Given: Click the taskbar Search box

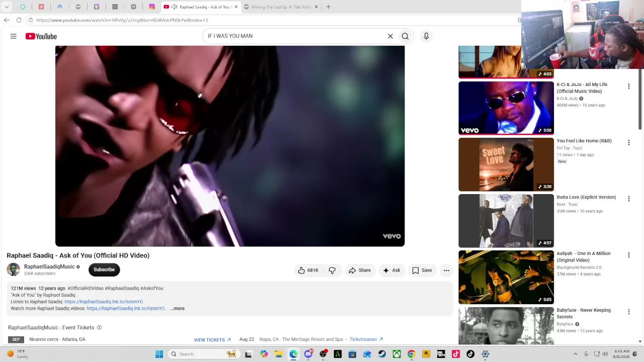Looking at the screenshot, I should point(204,354).
